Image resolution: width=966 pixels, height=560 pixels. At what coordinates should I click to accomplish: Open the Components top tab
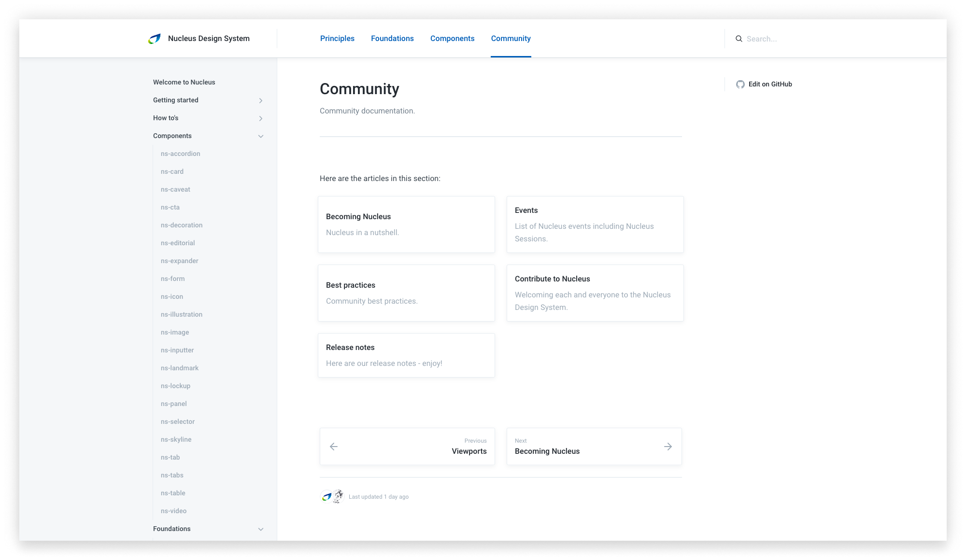pos(452,39)
